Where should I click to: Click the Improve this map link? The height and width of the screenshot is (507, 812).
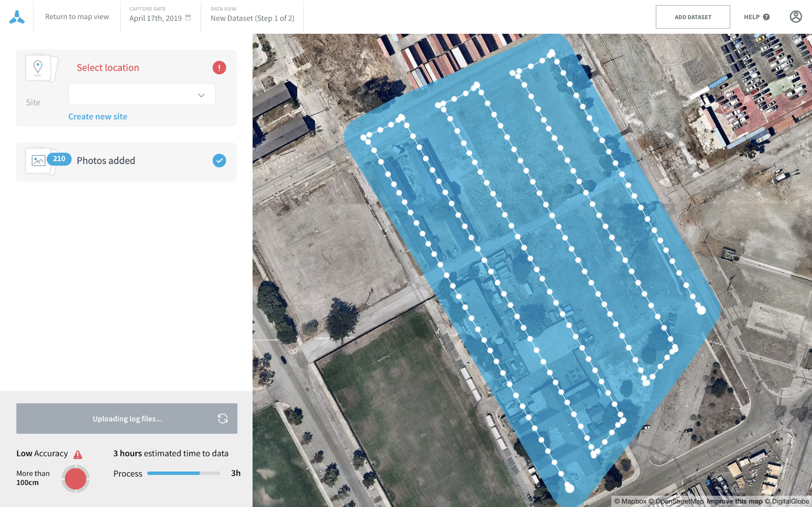point(734,501)
